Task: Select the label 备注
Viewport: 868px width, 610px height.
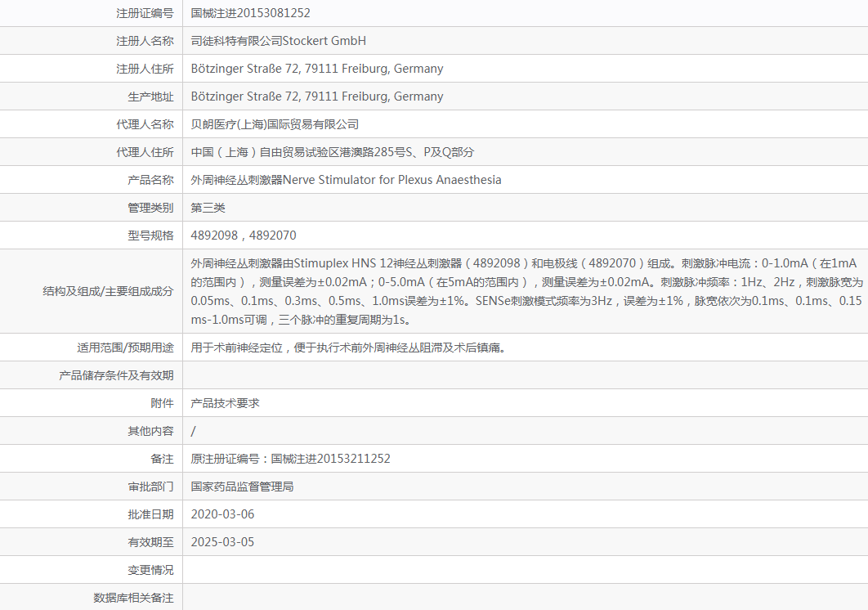Action: coord(162,459)
